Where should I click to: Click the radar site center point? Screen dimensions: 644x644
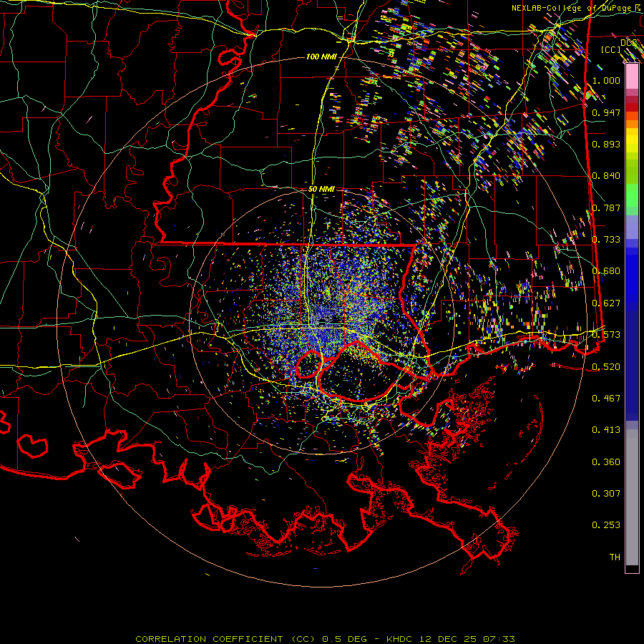click(321, 322)
